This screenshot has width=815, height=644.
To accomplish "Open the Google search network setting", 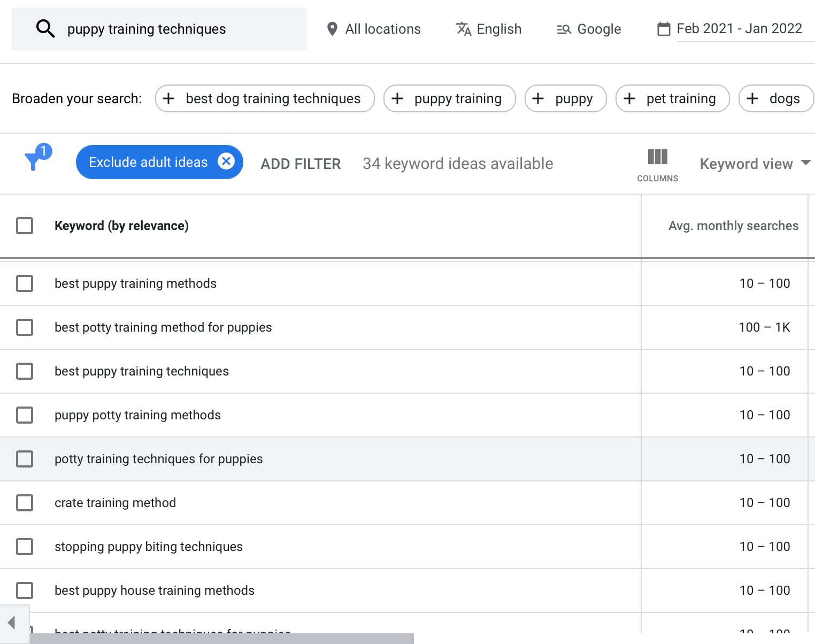I will 564,29.
